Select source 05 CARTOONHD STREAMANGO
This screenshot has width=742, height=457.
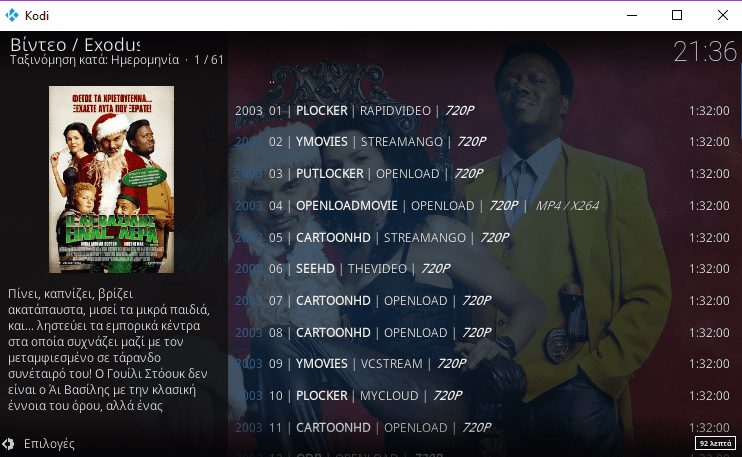(483, 237)
